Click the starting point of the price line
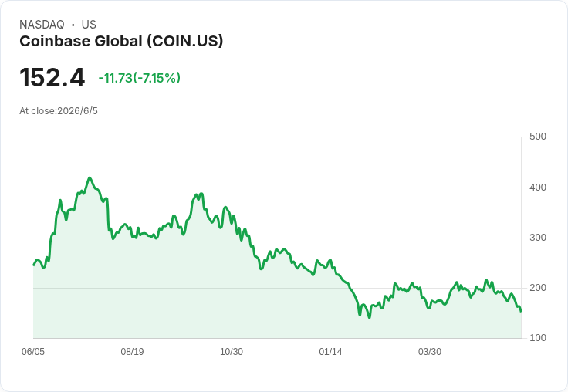568x392 pixels. click(34, 265)
